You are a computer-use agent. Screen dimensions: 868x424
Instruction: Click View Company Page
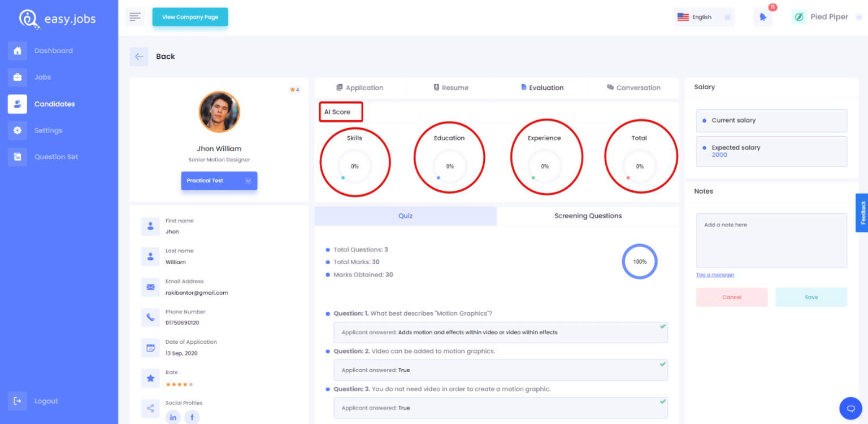[190, 17]
